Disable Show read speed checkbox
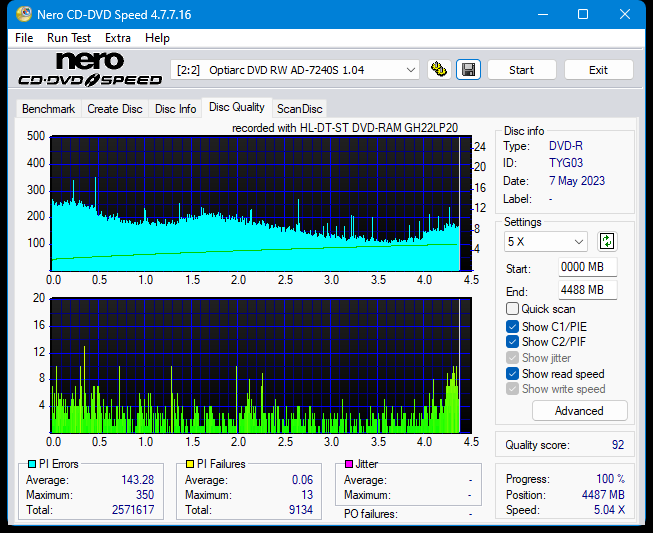 pos(513,374)
